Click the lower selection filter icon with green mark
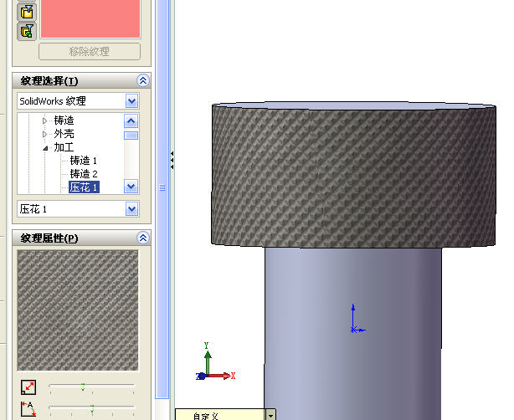 [x=27, y=31]
